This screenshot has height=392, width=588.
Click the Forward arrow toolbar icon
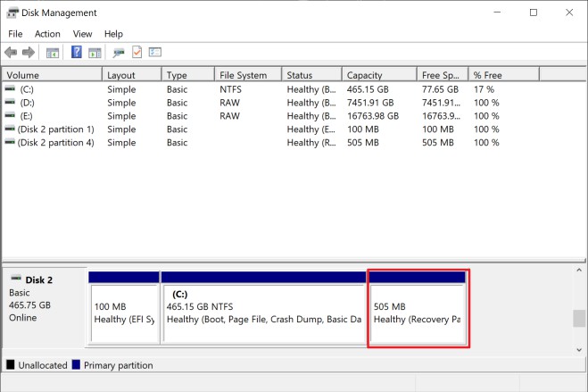point(29,53)
